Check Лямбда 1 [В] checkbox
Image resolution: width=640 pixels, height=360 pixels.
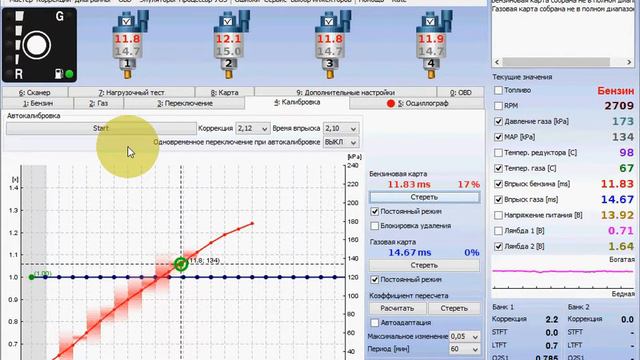(x=498, y=231)
